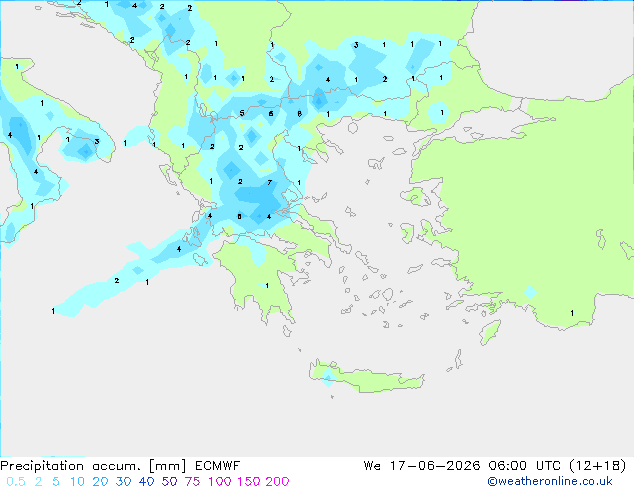Click the legend value 5 in the color scale
Image resolution: width=634 pixels, height=490 pixels.
click(56, 482)
